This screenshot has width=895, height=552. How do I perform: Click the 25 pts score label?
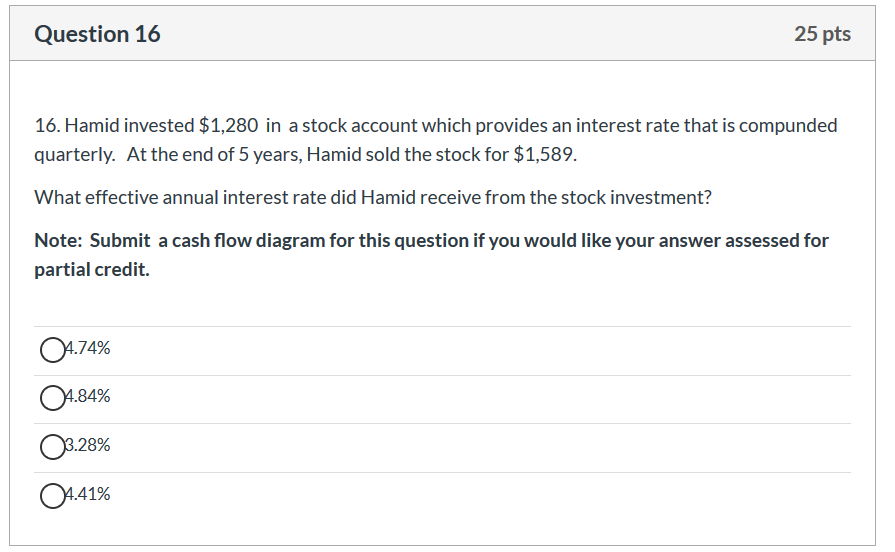[823, 34]
